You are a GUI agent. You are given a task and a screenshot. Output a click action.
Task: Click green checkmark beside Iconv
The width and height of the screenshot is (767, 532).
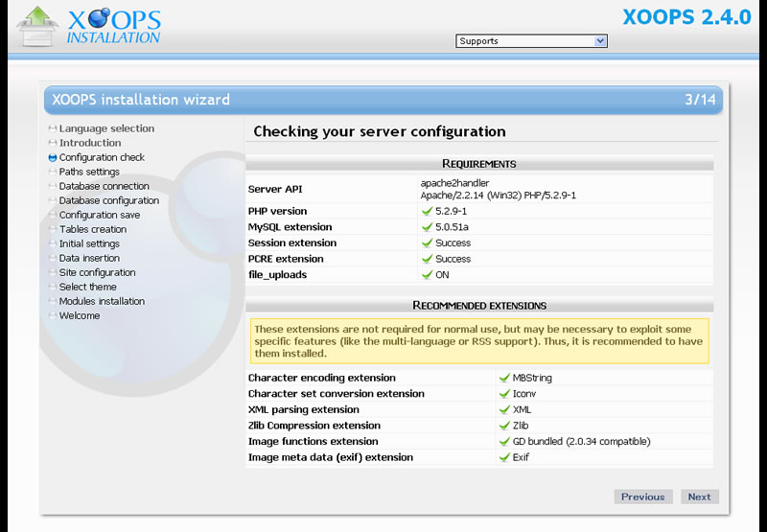pos(504,394)
